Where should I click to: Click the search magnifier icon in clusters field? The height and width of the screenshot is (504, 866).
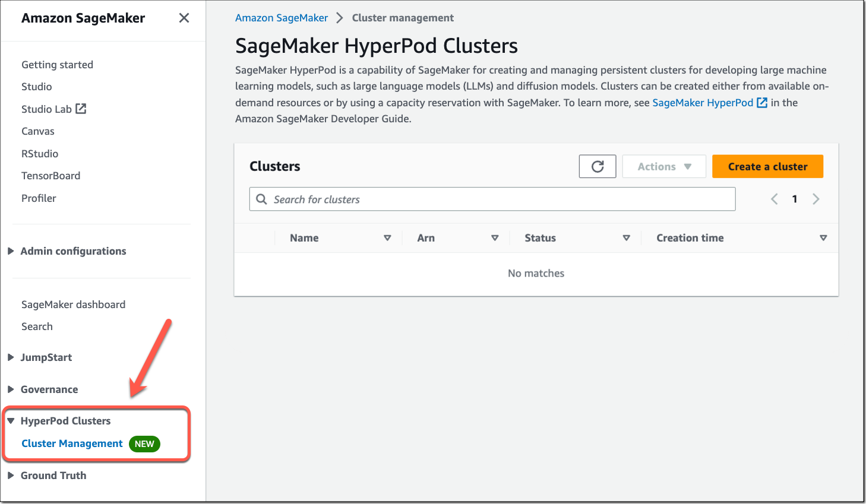[x=261, y=199]
